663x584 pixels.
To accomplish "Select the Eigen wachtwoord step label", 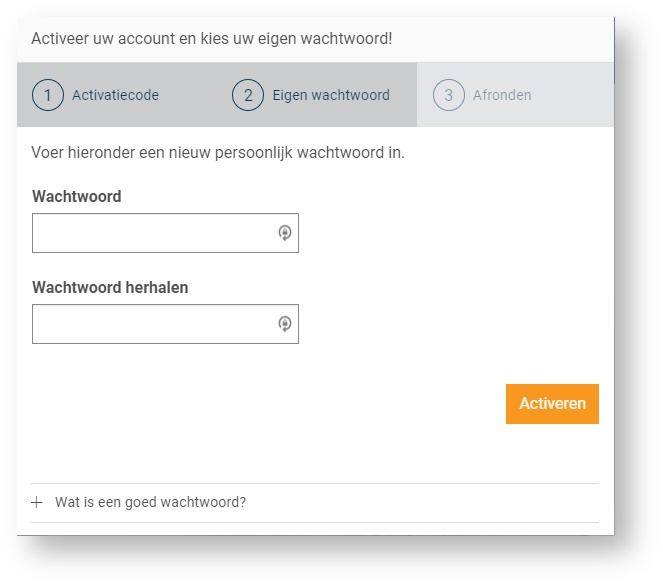I will point(331,96).
